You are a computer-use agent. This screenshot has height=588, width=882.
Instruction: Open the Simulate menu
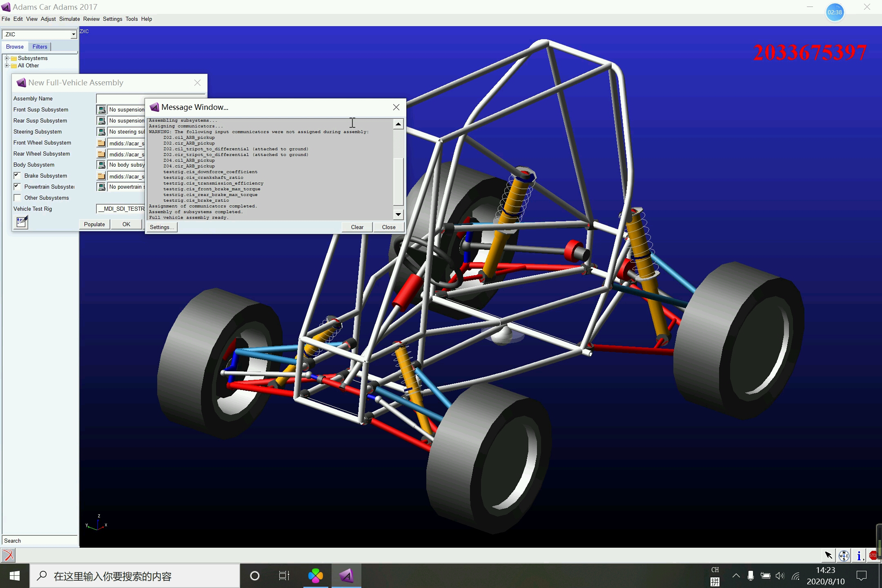point(69,19)
